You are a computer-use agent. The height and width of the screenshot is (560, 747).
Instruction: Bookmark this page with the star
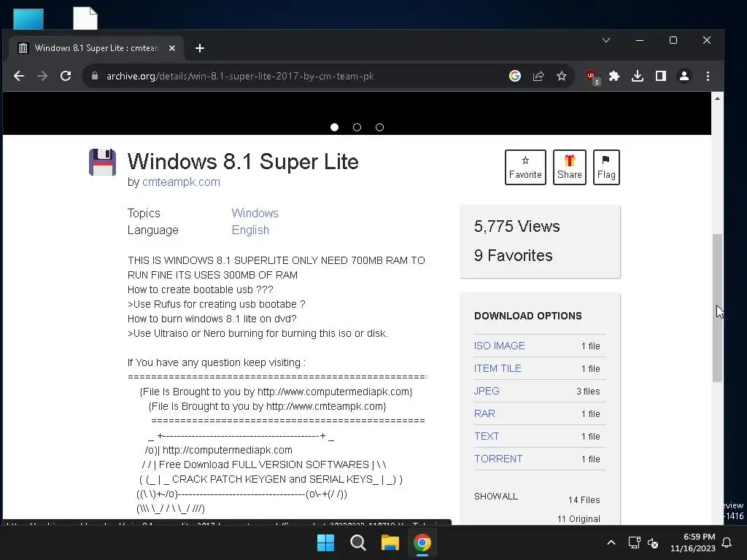pyautogui.click(x=562, y=76)
